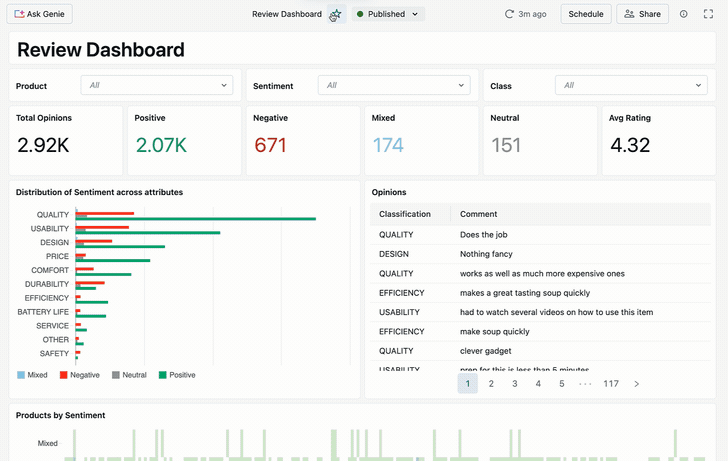The image size is (728, 461).
Task: Click the next page arrow in Opinions
Action: click(x=637, y=383)
